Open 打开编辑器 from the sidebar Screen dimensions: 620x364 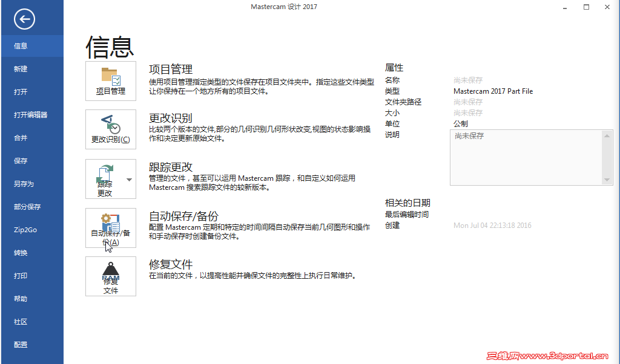32,115
